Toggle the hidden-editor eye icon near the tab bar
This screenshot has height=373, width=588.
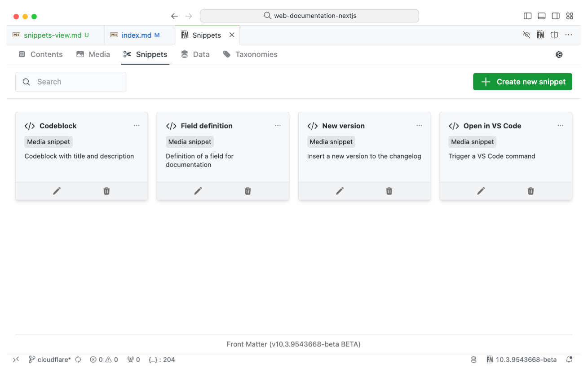[526, 35]
